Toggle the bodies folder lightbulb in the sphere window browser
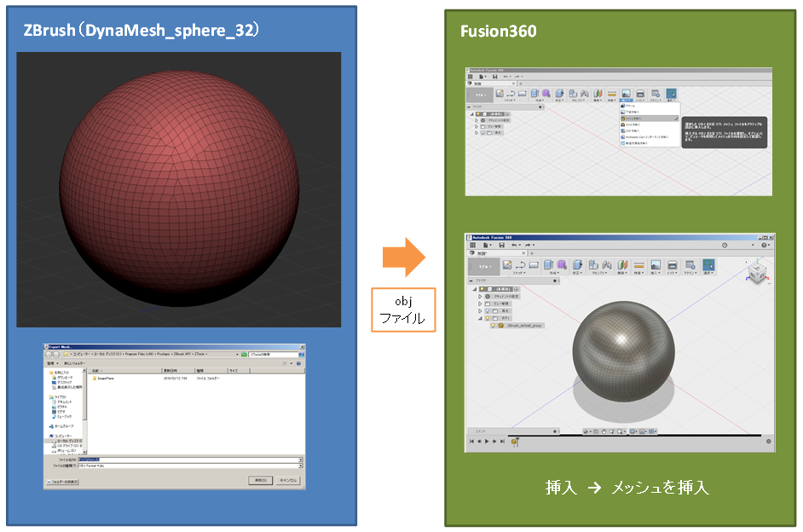Image resolution: width=803 pixels, height=532 pixels. click(488, 318)
